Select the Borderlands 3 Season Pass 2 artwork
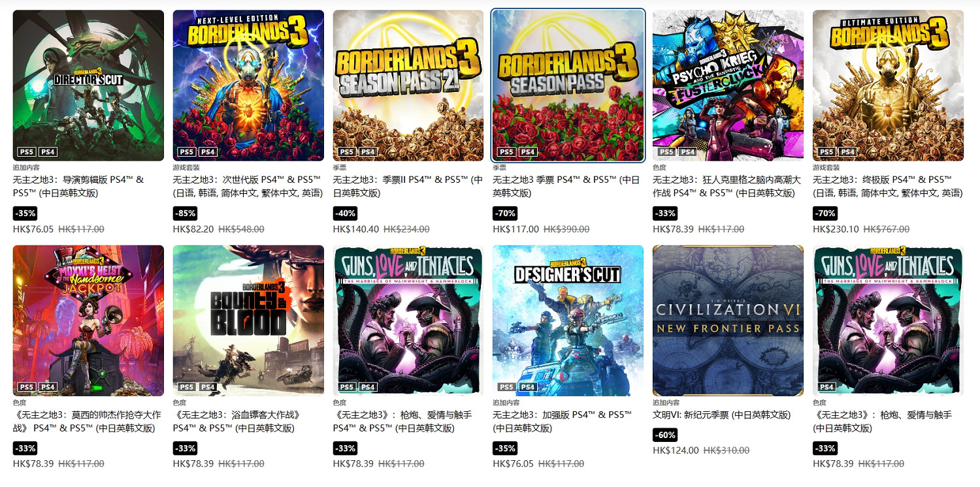980x487 pixels. click(x=408, y=86)
